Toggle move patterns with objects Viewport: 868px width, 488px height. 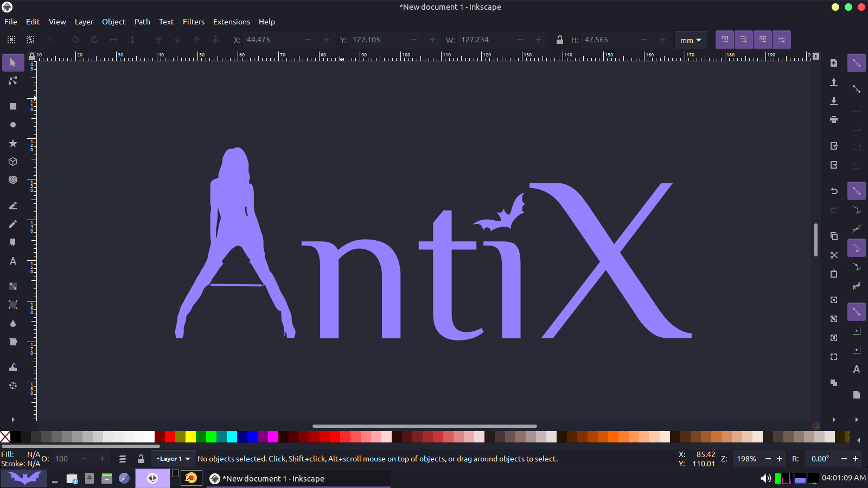pyautogui.click(x=782, y=40)
